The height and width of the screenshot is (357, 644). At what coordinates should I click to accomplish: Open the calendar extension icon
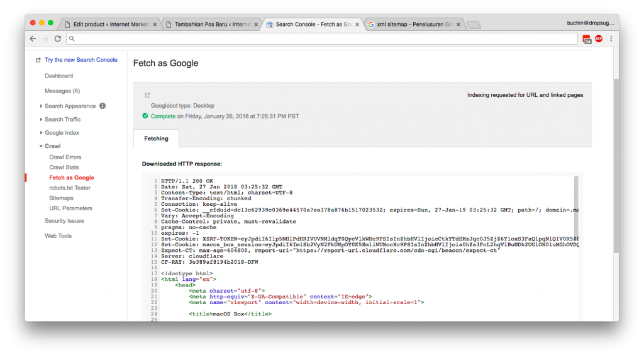587,40
